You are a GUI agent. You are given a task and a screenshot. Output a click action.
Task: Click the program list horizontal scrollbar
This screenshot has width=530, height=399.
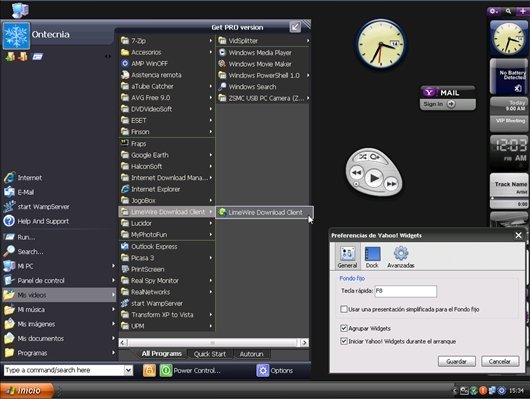(213, 343)
